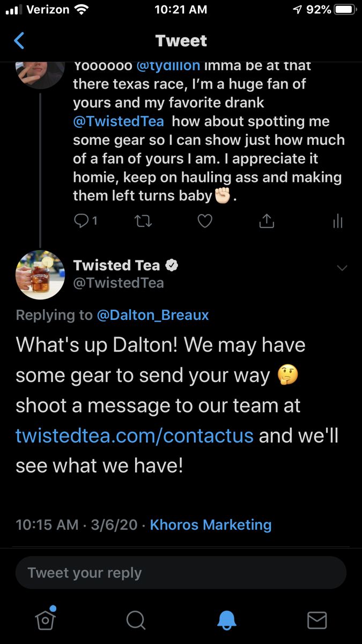Open the Twisted Tea account name
Screen dimensions: 362x644
116,265
